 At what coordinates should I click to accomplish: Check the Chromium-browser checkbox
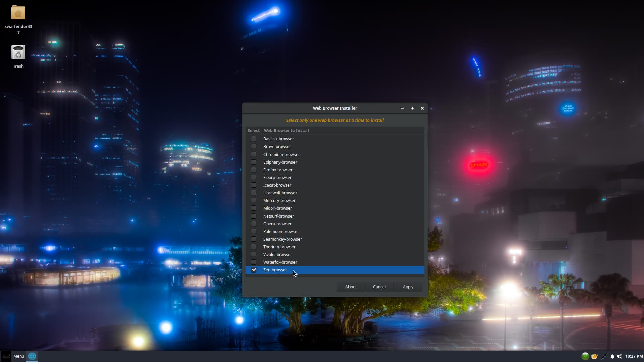[x=254, y=154]
